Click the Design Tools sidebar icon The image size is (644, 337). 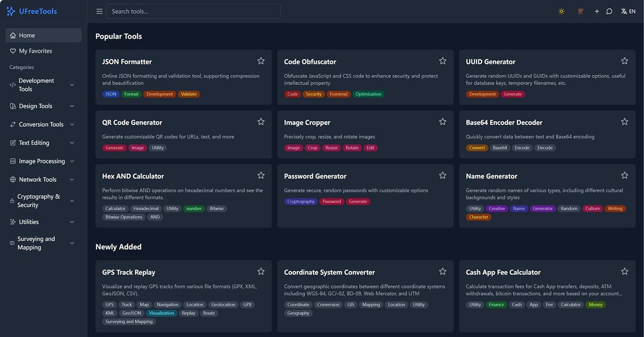tap(13, 106)
